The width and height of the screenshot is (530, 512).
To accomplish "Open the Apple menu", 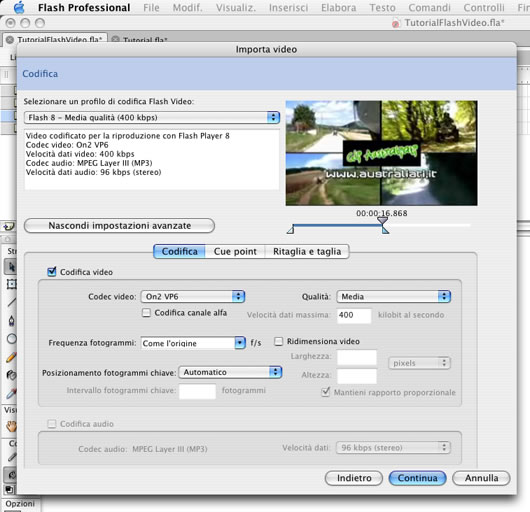I will 19,7.
